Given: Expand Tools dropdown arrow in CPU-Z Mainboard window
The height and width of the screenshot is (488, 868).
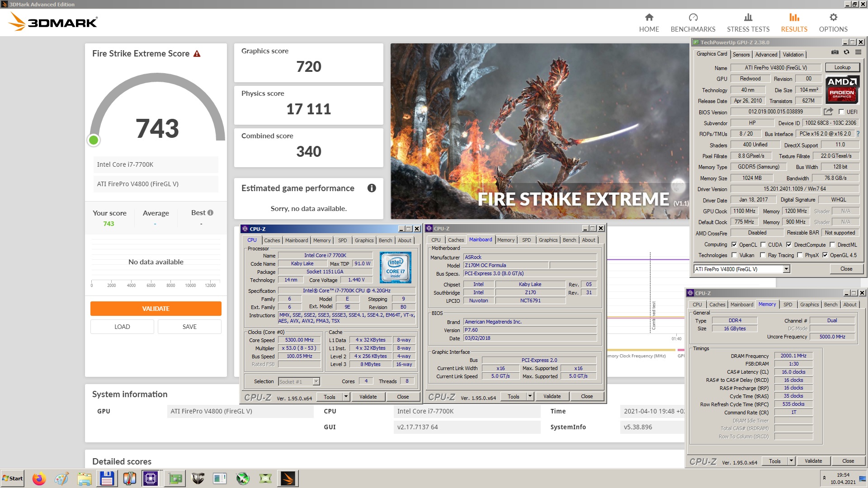Looking at the screenshot, I should [530, 396].
